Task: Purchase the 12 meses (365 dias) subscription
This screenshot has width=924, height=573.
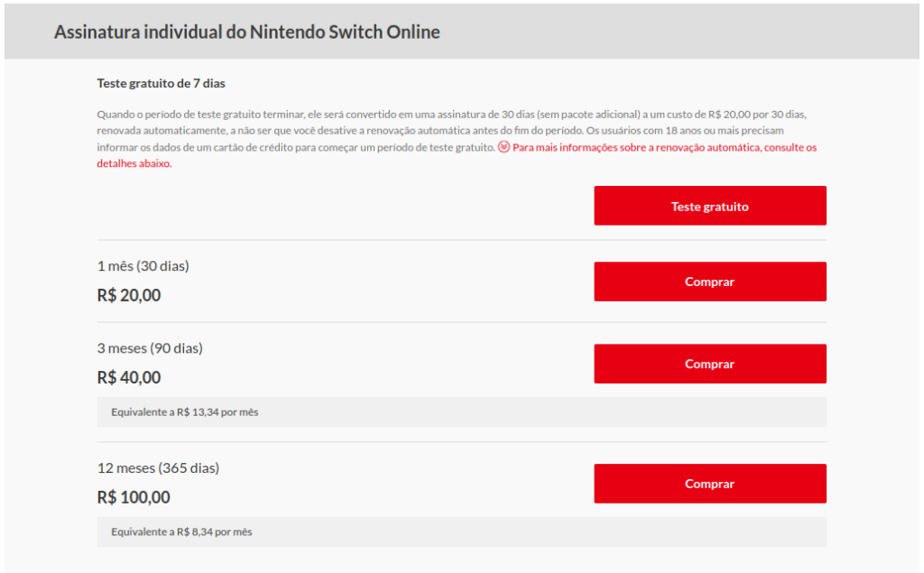Action: [709, 484]
